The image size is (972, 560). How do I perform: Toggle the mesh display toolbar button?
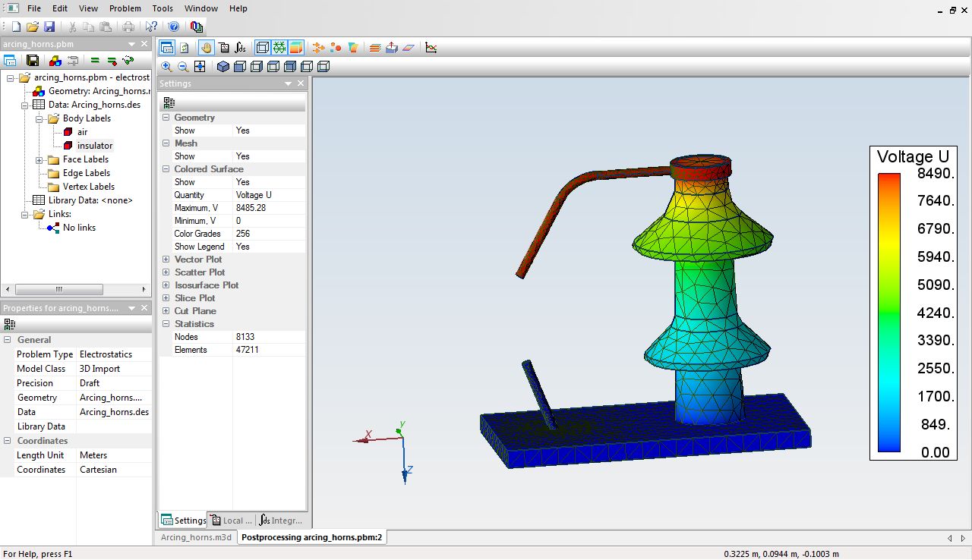tap(279, 48)
